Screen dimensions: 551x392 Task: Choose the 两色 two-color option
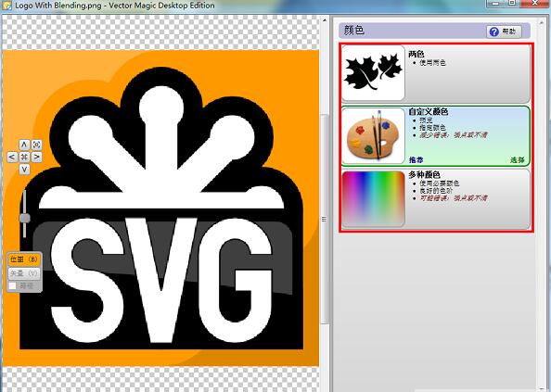[436, 73]
